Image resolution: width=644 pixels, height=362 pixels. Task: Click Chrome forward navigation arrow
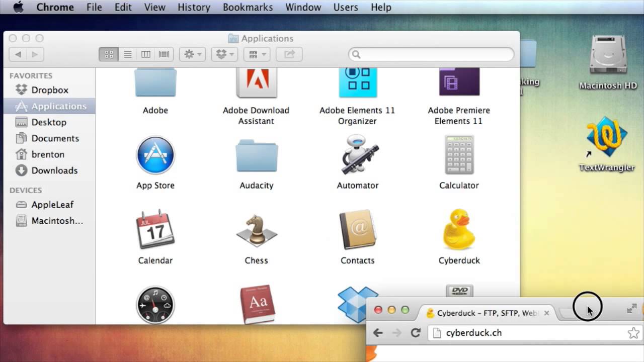coord(397,333)
